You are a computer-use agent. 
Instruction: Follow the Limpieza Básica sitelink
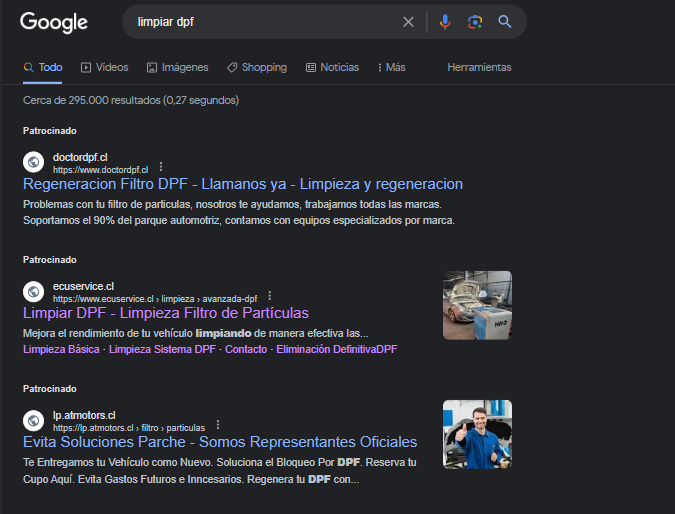coord(61,349)
